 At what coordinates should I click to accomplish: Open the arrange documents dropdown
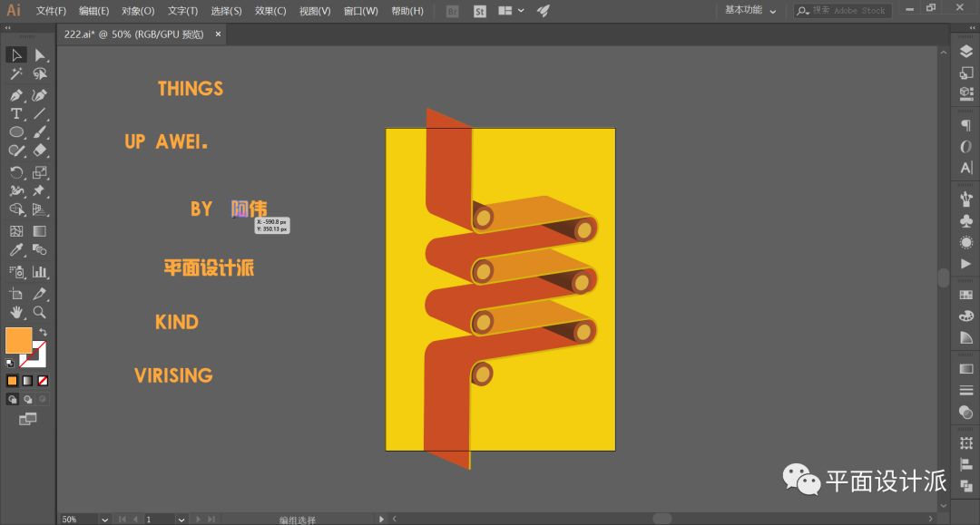(511, 11)
